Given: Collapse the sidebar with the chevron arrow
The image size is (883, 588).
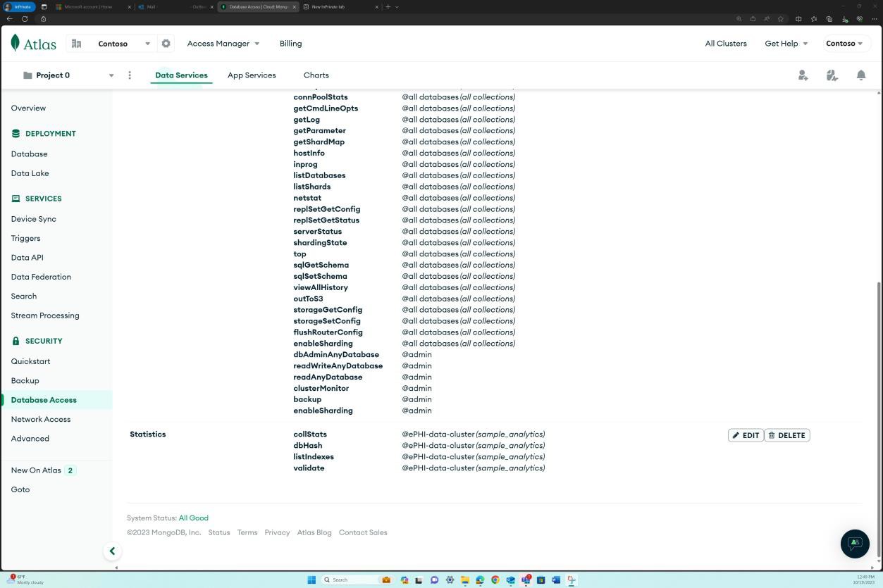Looking at the screenshot, I should (x=112, y=551).
